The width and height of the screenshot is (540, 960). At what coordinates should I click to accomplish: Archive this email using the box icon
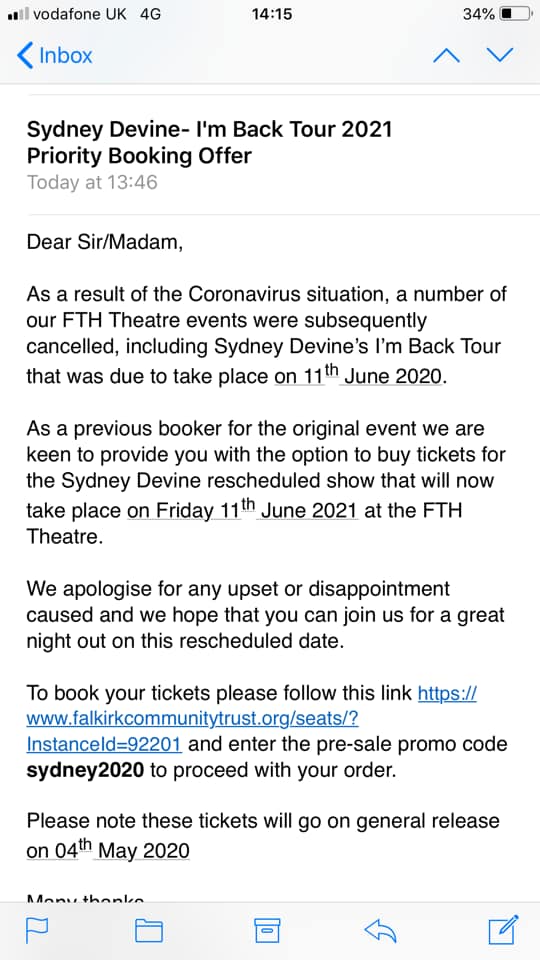(x=267, y=930)
